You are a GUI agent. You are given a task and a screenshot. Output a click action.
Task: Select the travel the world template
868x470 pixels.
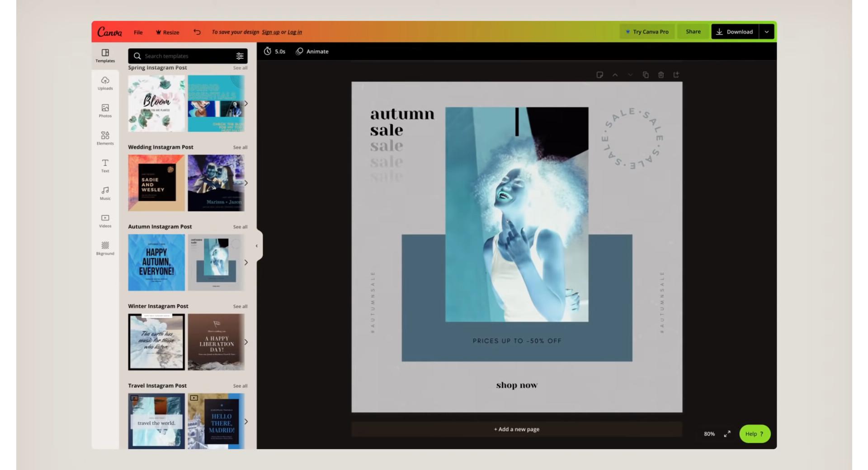coord(156,421)
